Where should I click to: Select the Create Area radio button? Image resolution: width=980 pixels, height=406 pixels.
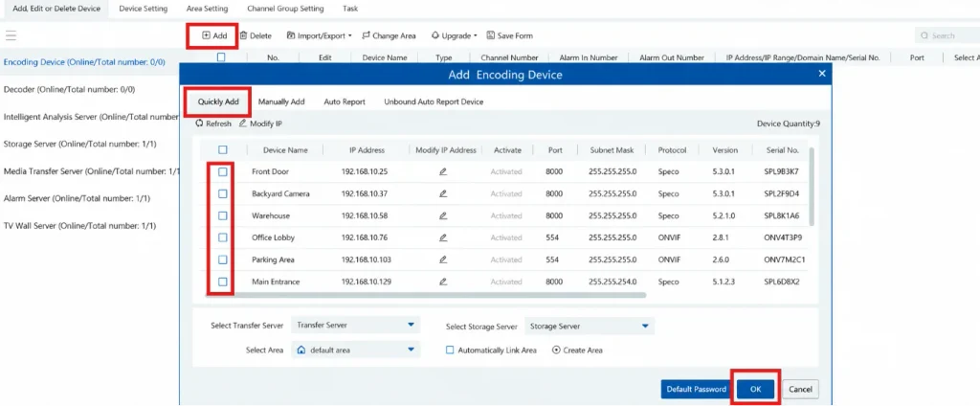[x=556, y=350]
